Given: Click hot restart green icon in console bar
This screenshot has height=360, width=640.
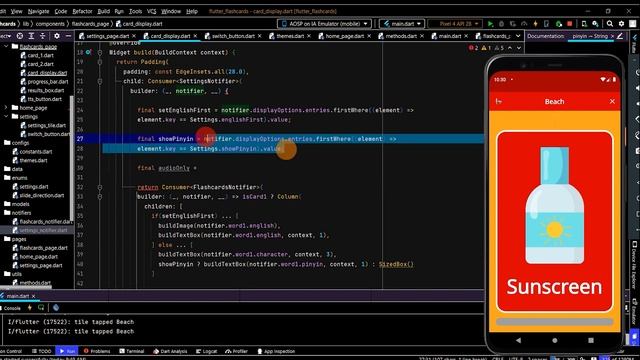Looking at the screenshot, I should (41, 307).
